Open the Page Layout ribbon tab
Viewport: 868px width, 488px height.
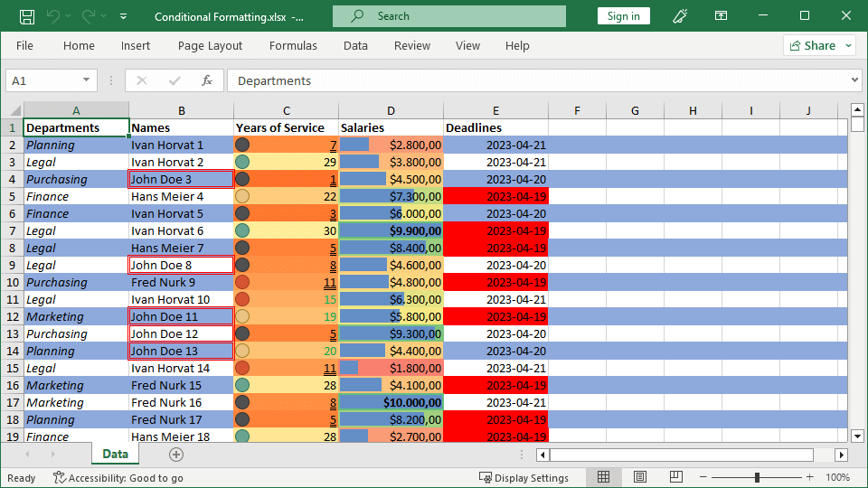[210, 46]
